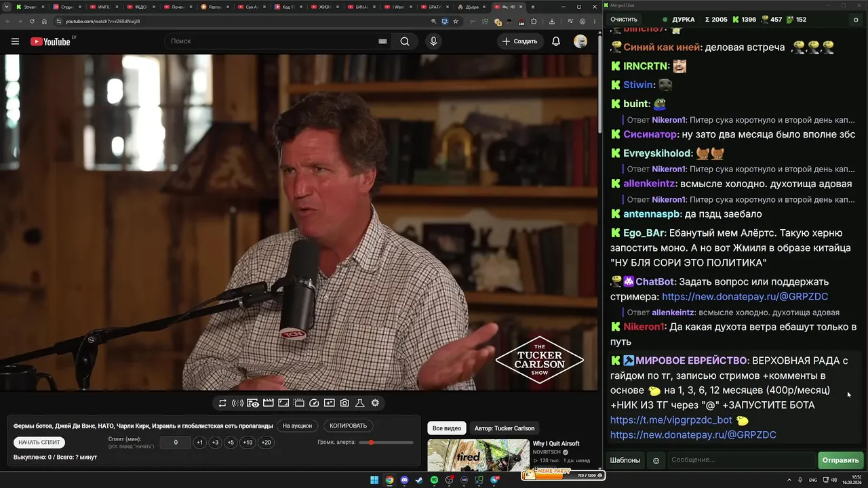Screen dimensions: 868x488
Task: Open the emoji picker in chat
Action: pos(656,461)
